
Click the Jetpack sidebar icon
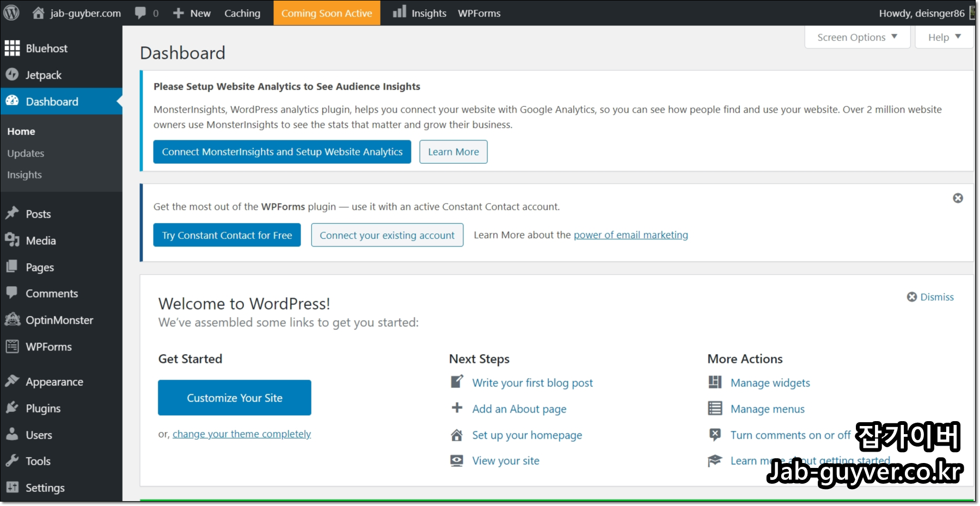tap(12, 75)
